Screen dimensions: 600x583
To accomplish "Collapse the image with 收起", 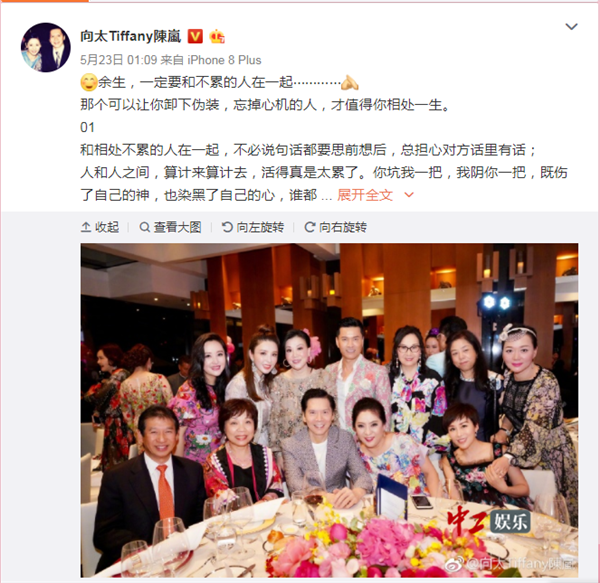I will (x=100, y=227).
